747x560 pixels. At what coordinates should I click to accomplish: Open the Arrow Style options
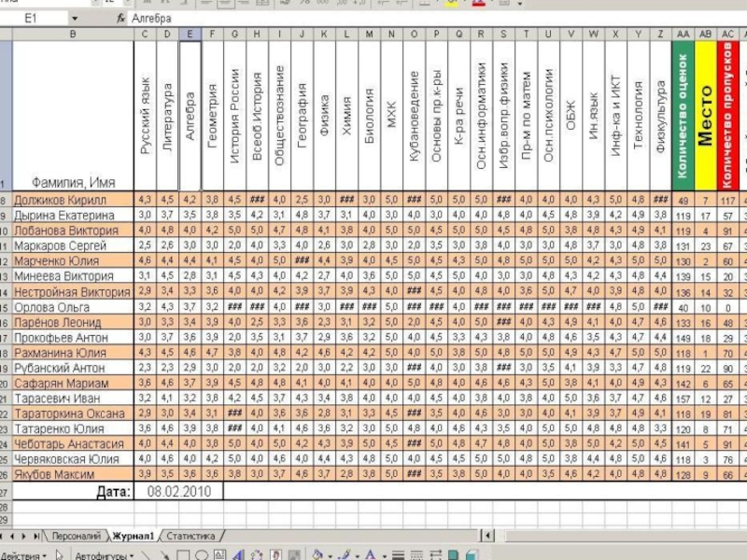pyautogui.click(x=435, y=555)
